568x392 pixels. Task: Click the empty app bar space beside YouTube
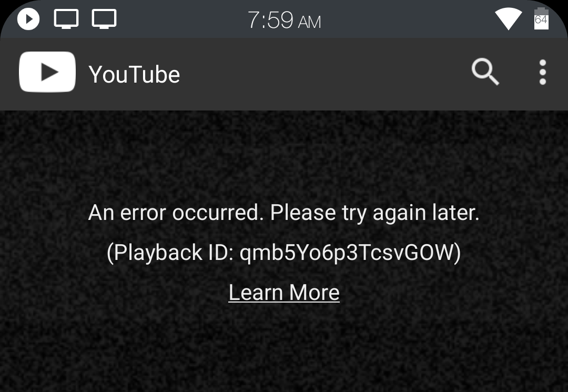click(x=326, y=74)
